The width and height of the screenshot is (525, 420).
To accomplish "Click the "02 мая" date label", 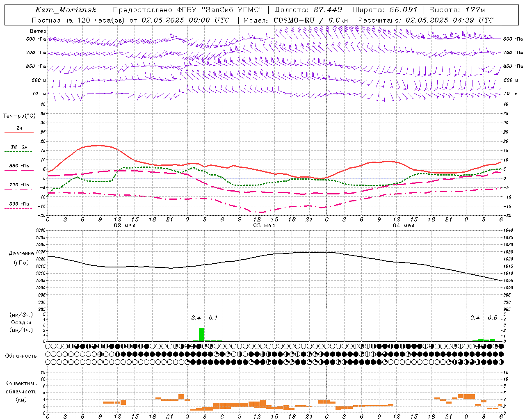I will [x=124, y=226].
